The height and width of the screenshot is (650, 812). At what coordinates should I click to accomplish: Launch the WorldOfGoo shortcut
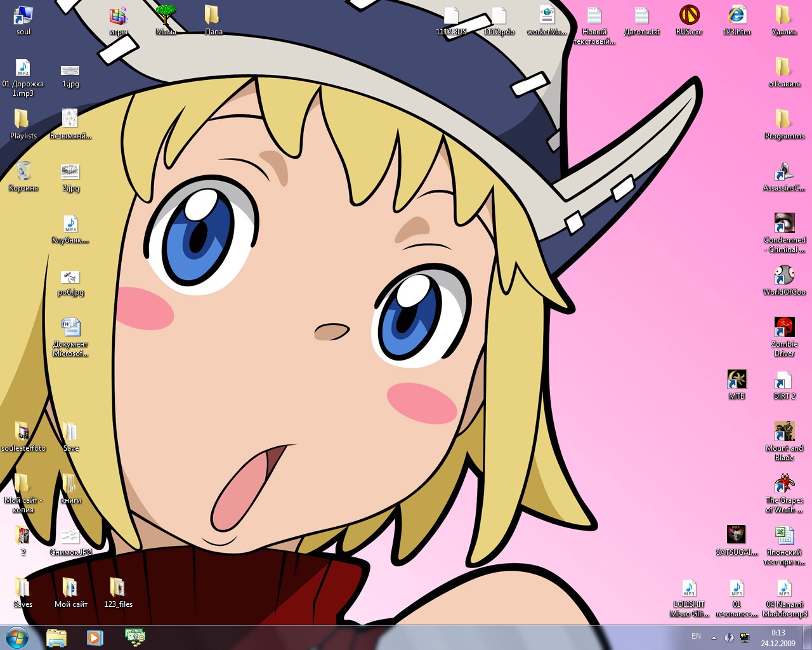[784, 280]
